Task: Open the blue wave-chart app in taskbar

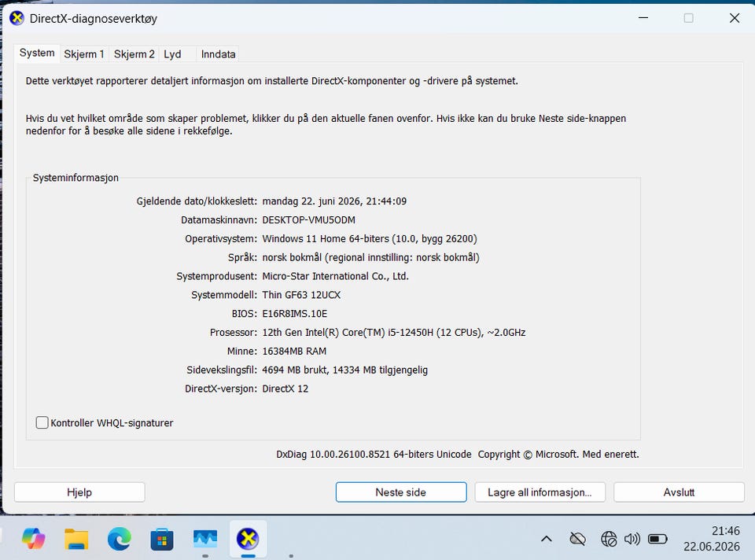Action: tap(205, 539)
